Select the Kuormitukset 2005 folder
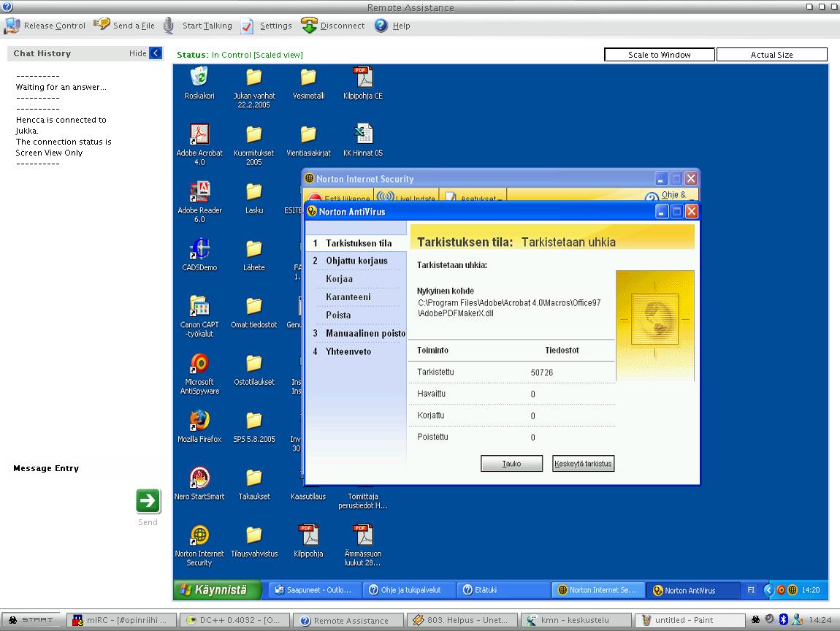This screenshot has width=840, height=631. pyautogui.click(x=254, y=145)
